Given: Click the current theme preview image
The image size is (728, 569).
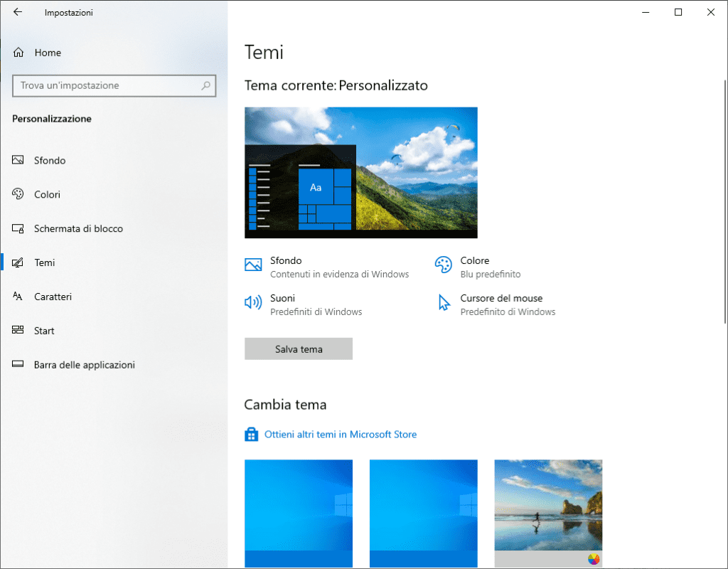Looking at the screenshot, I should pyautogui.click(x=360, y=172).
